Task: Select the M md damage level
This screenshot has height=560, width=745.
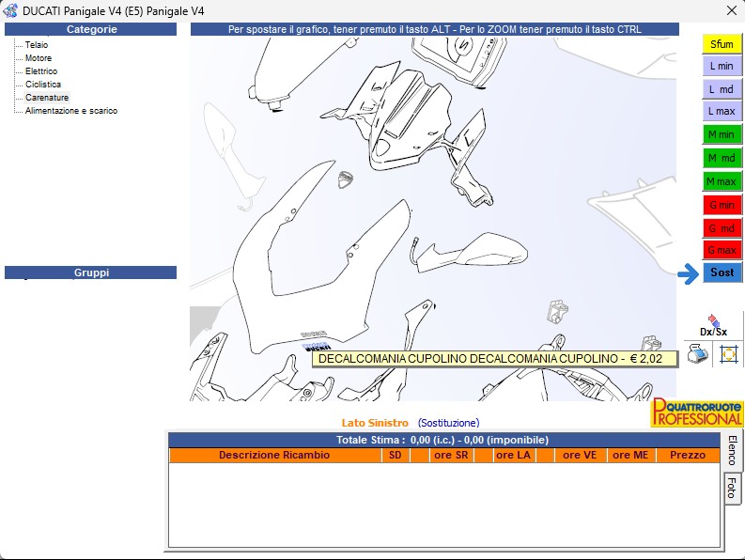Action: (722, 158)
